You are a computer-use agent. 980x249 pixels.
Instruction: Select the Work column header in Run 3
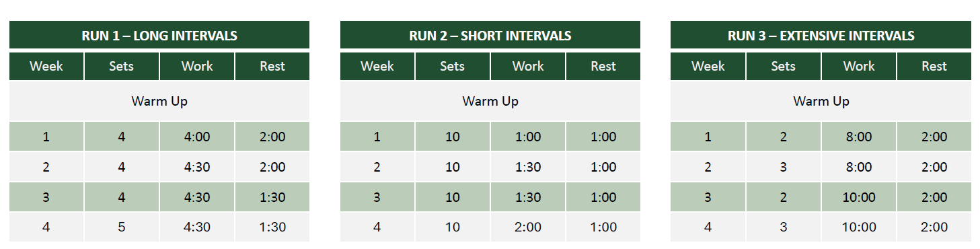click(x=859, y=66)
